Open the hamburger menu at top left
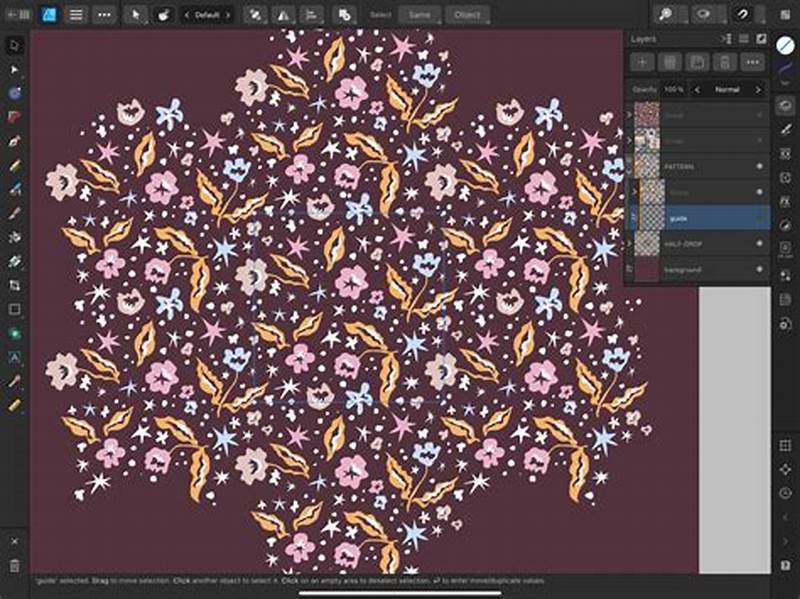This screenshot has height=599, width=800. pyautogui.click(x=76, y=14)
